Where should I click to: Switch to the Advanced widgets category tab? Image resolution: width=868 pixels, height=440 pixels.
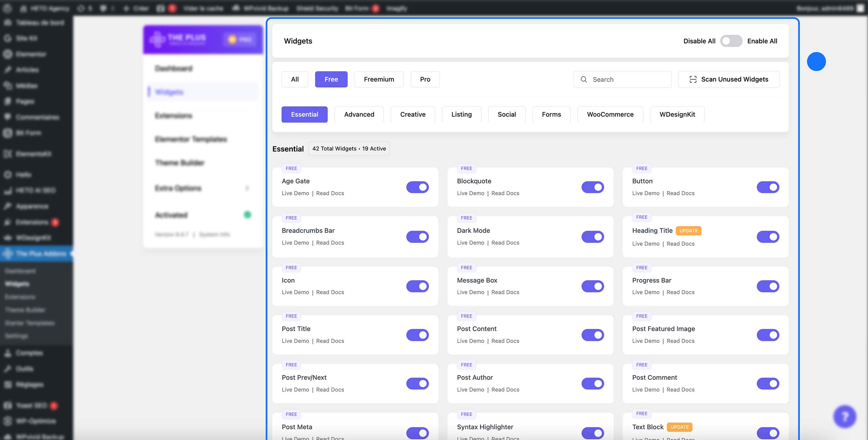(359, 114)
